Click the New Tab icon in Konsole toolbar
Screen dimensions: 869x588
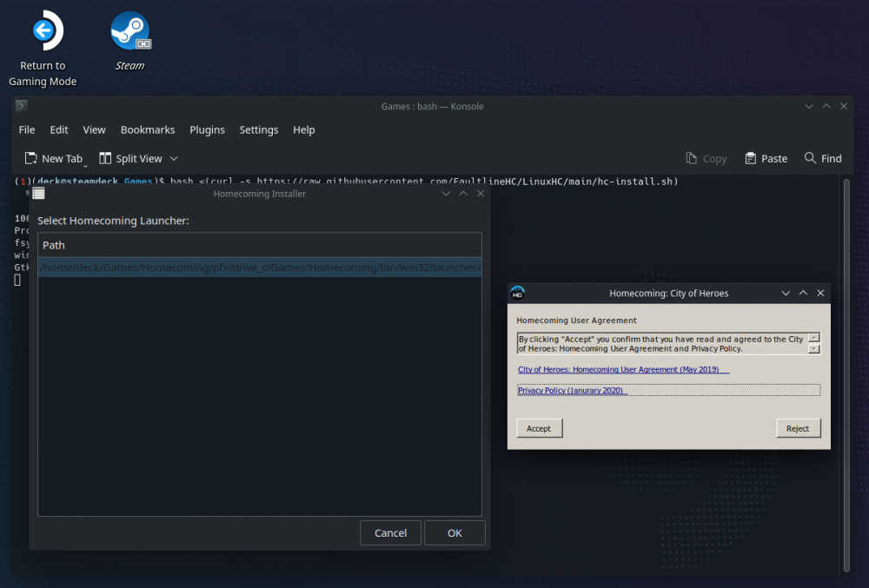[x=31, y=158]
